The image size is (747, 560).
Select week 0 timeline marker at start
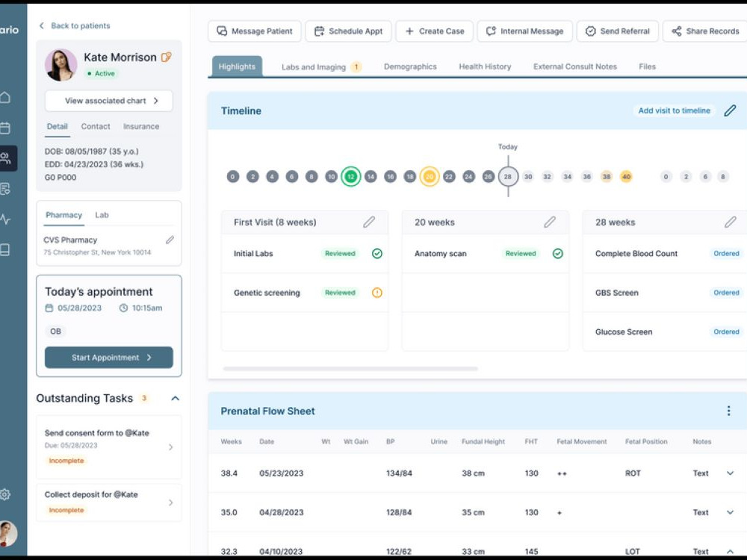point(232,177)
